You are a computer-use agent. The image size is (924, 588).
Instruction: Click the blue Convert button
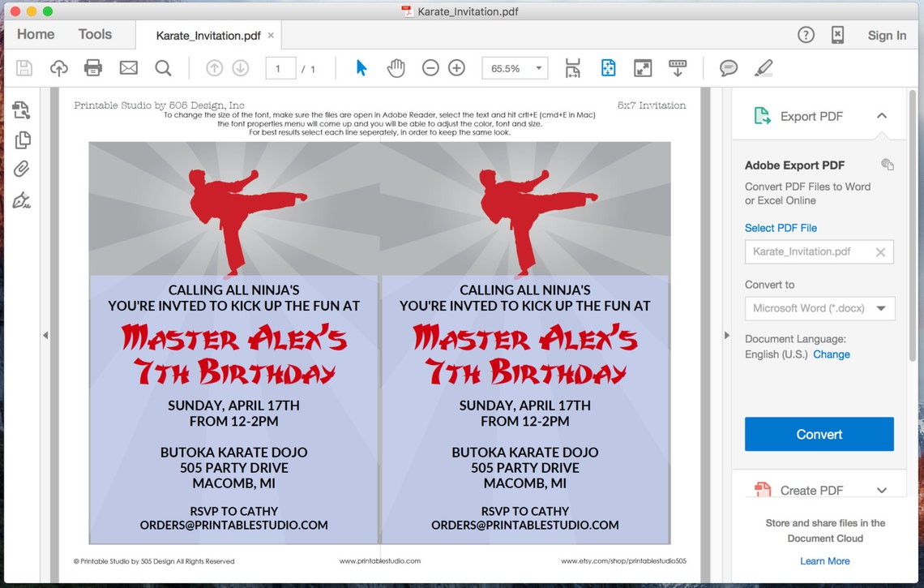pyautogui.click(x=819, y=434)
